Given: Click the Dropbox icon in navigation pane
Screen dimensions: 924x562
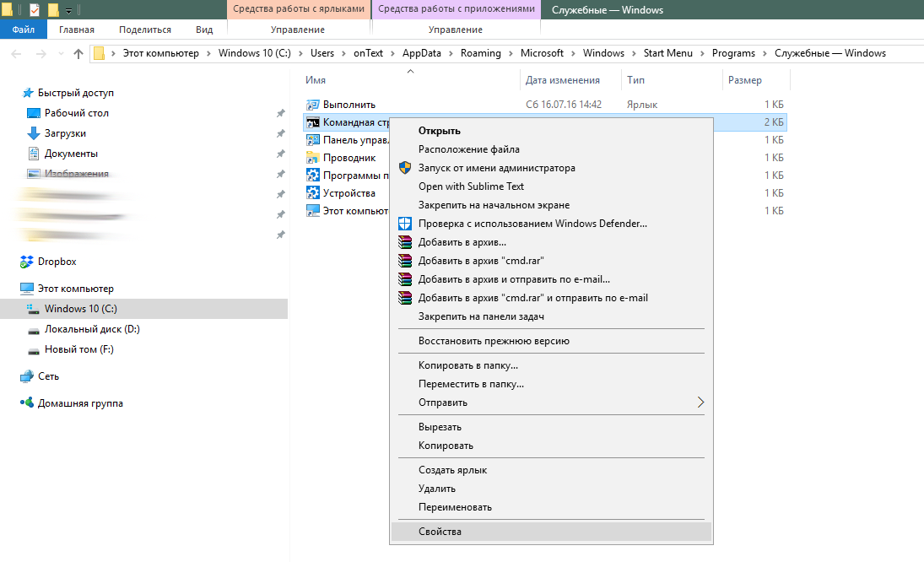Looking at the screenshot, I should [26, 262].
